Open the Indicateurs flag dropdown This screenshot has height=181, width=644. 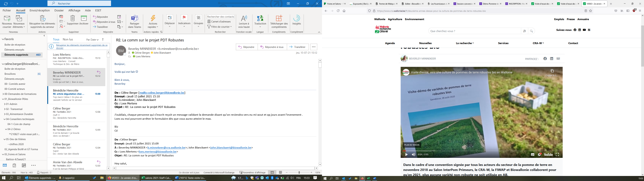click(184, 21)
